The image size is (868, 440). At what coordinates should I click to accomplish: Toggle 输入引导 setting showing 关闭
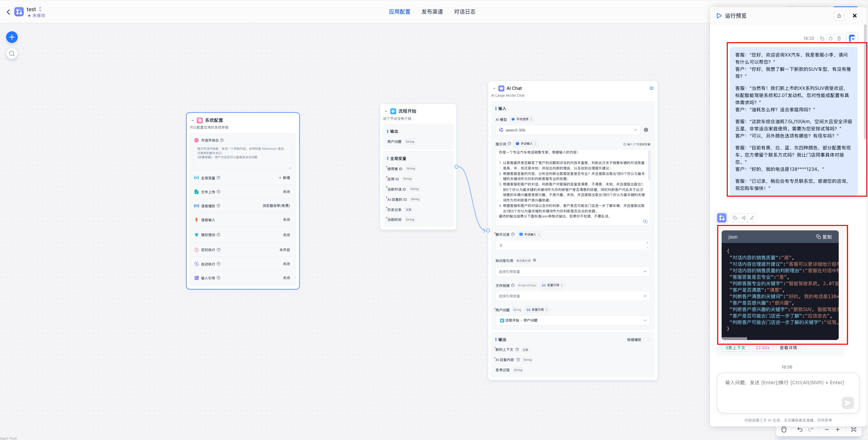click(286, 278)
